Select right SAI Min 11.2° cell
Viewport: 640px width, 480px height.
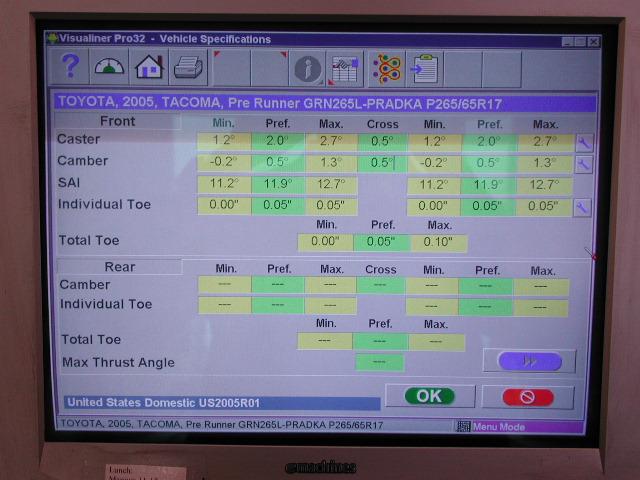coord(434,185)
